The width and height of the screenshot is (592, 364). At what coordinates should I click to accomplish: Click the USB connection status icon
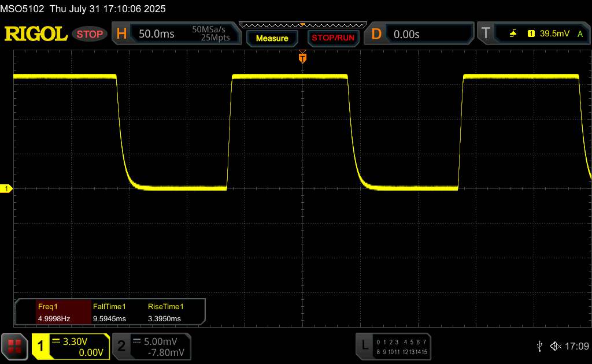coord(539,346)
